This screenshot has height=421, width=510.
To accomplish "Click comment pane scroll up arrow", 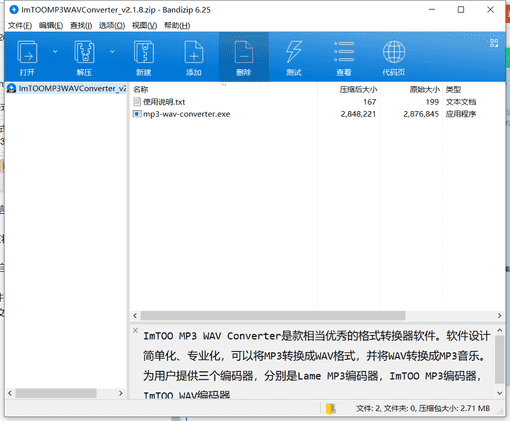I will (499, 330).
